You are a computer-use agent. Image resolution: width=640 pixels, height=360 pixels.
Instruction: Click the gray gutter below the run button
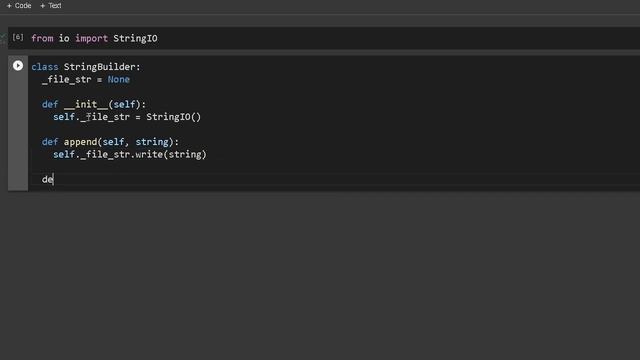18,131
